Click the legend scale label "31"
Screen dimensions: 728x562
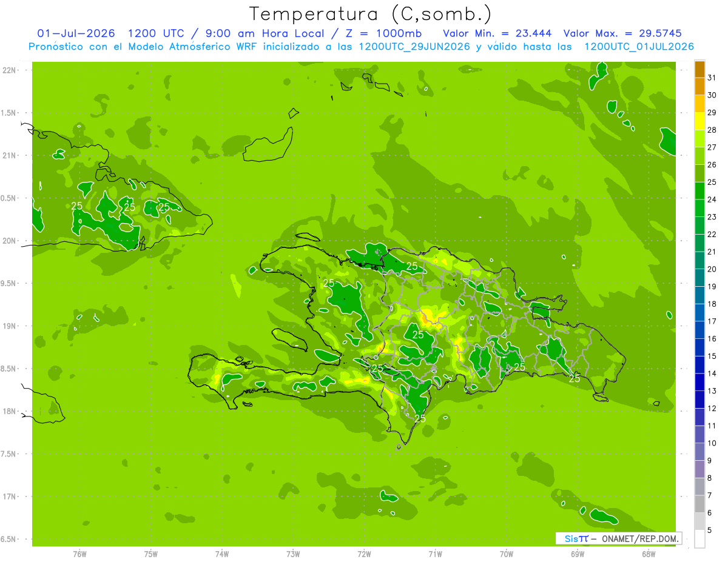(712, 78)
